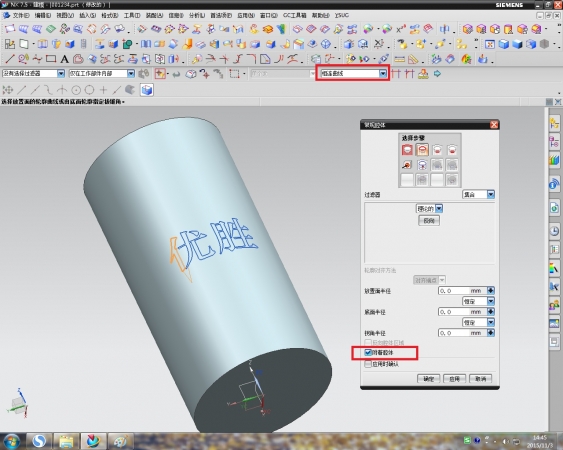Open the 插入 (Insert) menu
This screenshot has height=450, width=563.
87,15
